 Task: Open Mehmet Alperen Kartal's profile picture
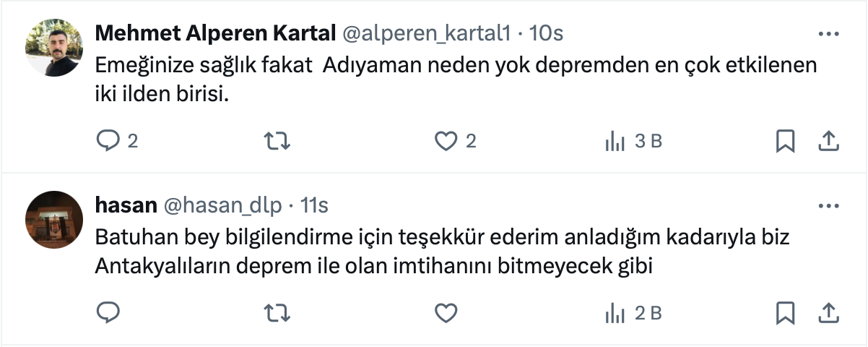tap(54, 48)
